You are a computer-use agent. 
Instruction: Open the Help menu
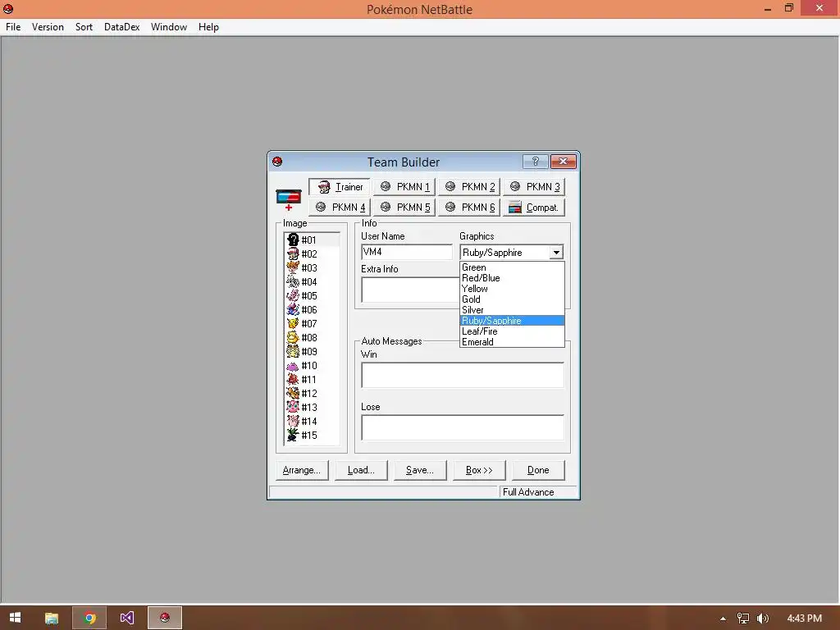pos(208,27)
